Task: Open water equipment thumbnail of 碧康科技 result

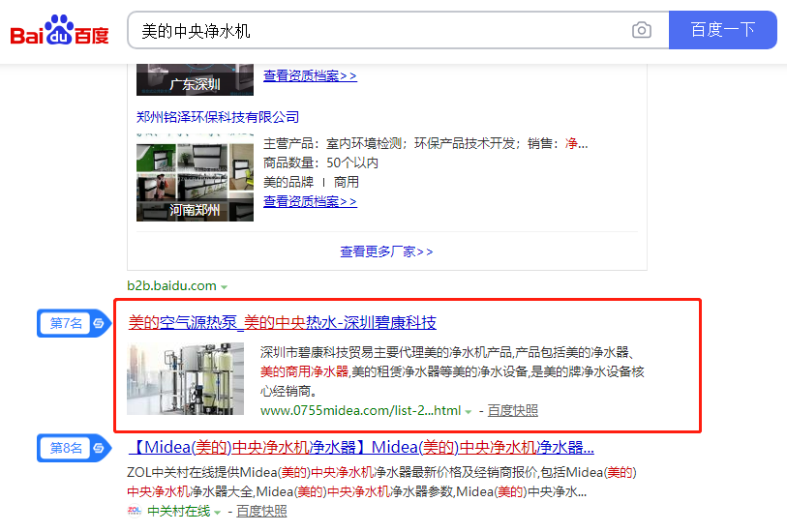Action: [x=185, y=378]
